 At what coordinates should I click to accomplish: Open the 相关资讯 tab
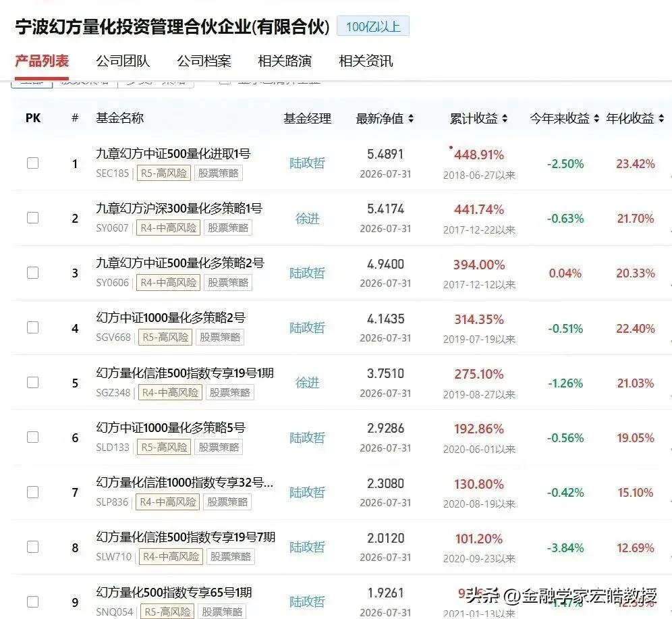tap(366, 61)
